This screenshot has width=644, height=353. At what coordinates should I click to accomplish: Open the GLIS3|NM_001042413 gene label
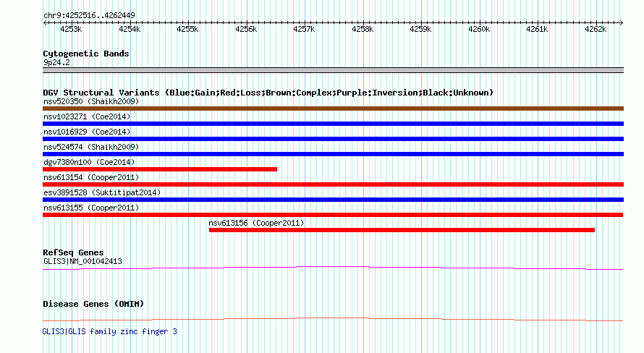(x=82, y=261)
